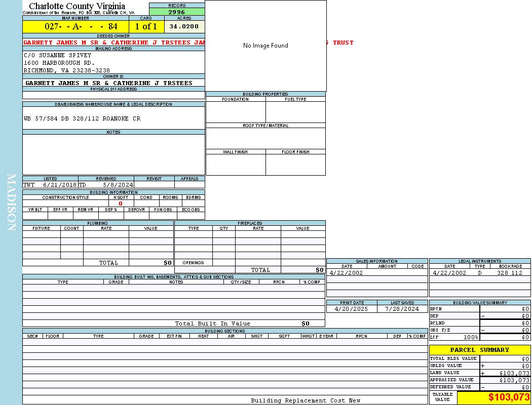Image resolution: width=532 pixels, height=405 pixels.
Task: Click the legal instrument book/page 328 112
Action: (509, 273)
